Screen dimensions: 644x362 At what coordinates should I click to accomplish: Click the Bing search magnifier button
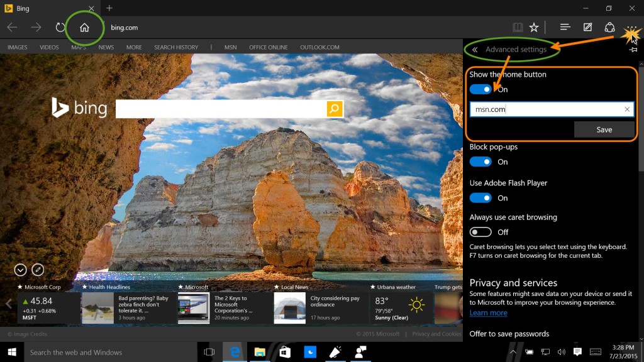(335, 109)
